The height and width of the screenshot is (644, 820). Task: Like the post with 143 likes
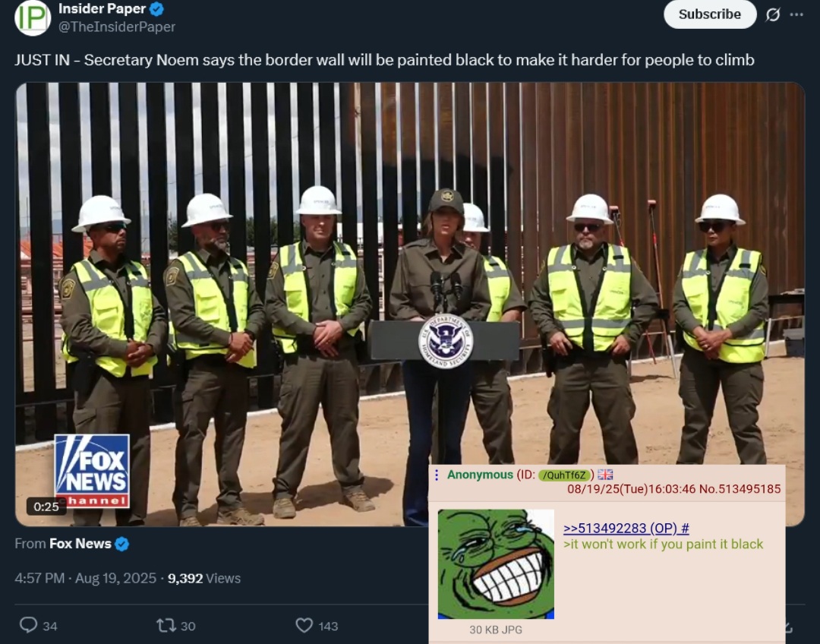[304, 625]
